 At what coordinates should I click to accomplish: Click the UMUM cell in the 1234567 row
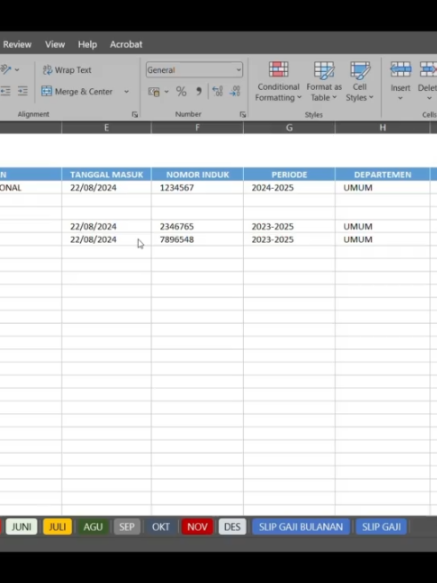coord(383,187)
